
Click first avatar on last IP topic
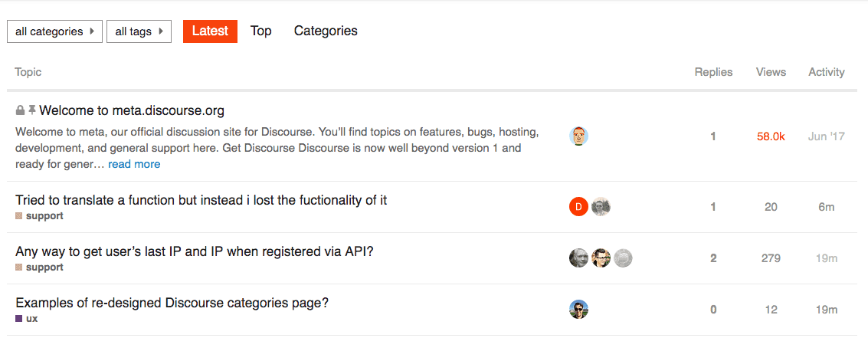click(578, 258)
